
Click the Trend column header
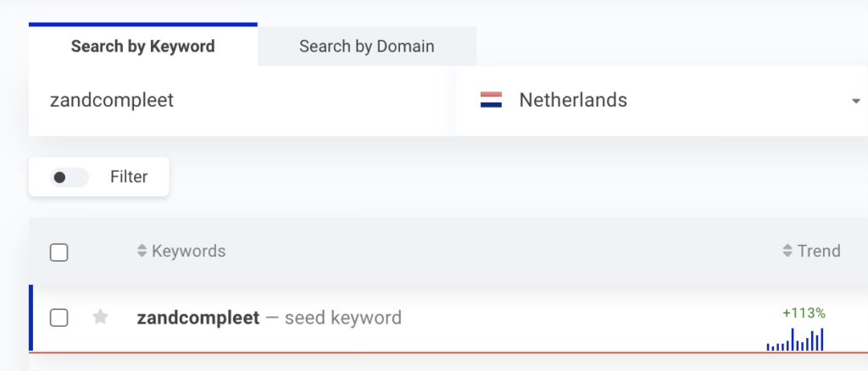point(819,251)
